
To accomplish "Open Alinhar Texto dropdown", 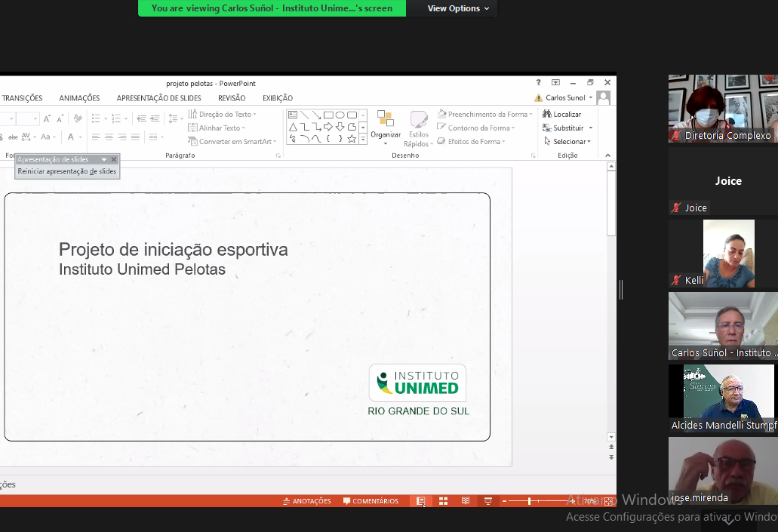I will 217,128.
